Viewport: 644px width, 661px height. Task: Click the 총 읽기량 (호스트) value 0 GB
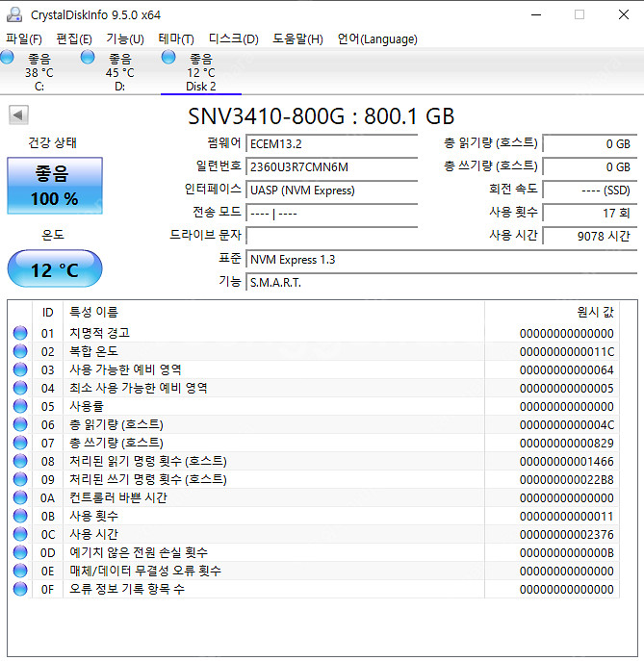coord(589,143)
